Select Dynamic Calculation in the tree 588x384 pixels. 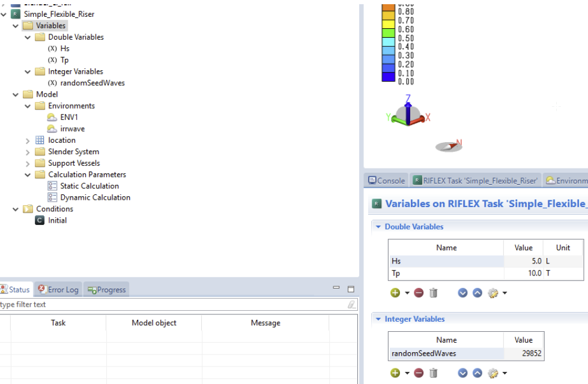click(x=95, y=197)
